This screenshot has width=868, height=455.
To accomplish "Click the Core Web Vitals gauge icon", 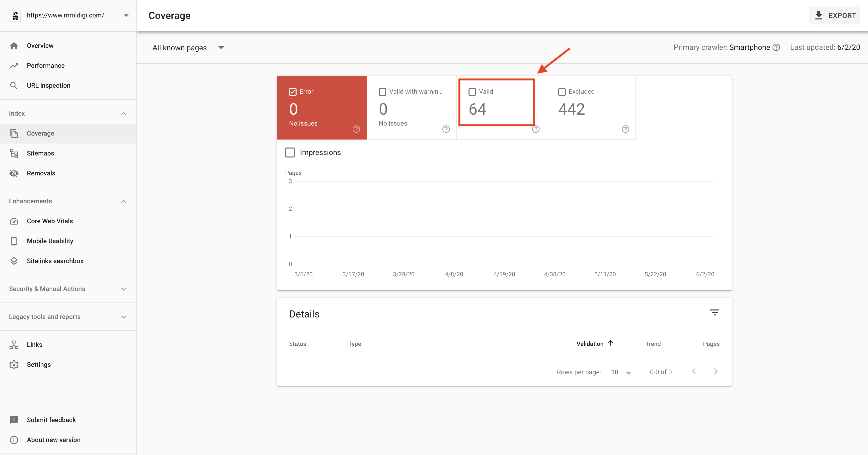I will click(x=14, y=221).
